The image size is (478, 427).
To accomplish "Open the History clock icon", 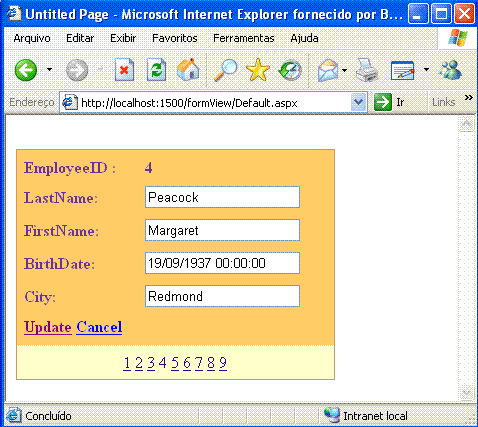I will click(290, 70).
